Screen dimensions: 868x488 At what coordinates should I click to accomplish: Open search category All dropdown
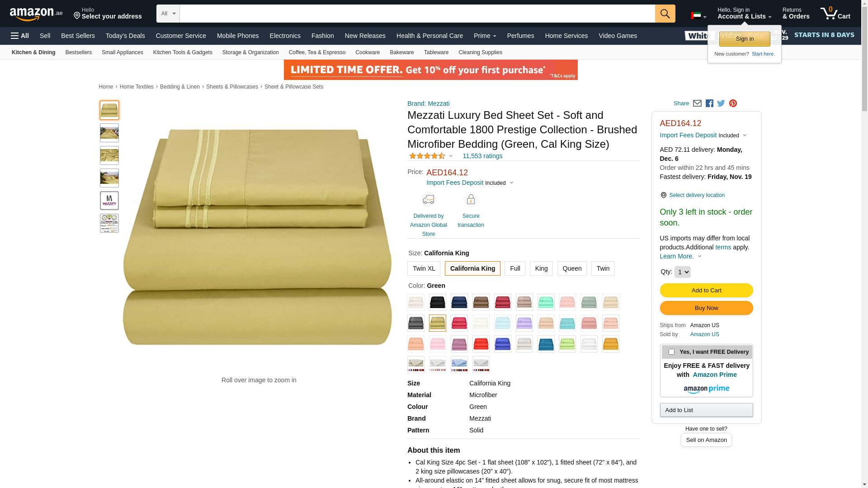(168, 14)
